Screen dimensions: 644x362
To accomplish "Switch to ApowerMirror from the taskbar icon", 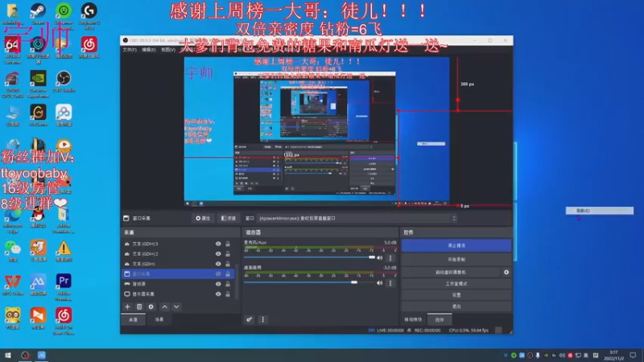I will [x=42, y=355].
